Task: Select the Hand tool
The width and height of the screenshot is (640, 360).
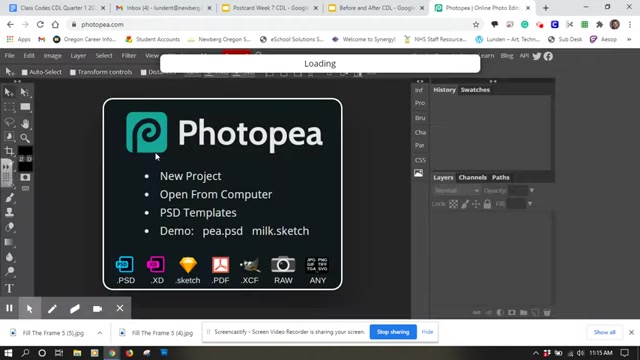Action: tap(25, 123)
